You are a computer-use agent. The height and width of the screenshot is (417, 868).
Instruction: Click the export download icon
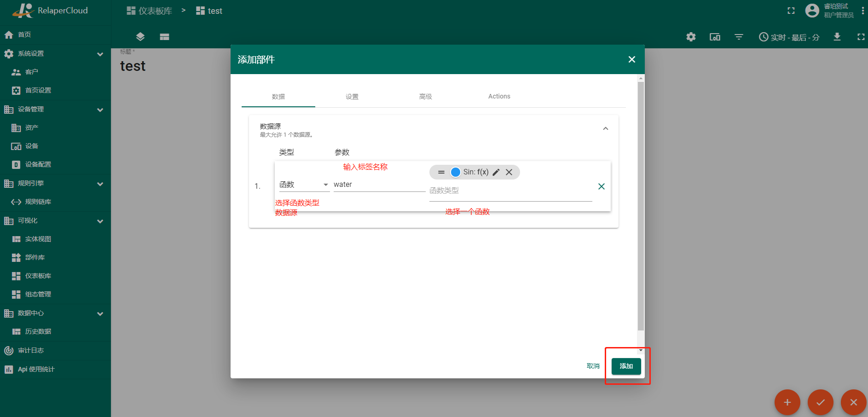[x=837, y=37]
